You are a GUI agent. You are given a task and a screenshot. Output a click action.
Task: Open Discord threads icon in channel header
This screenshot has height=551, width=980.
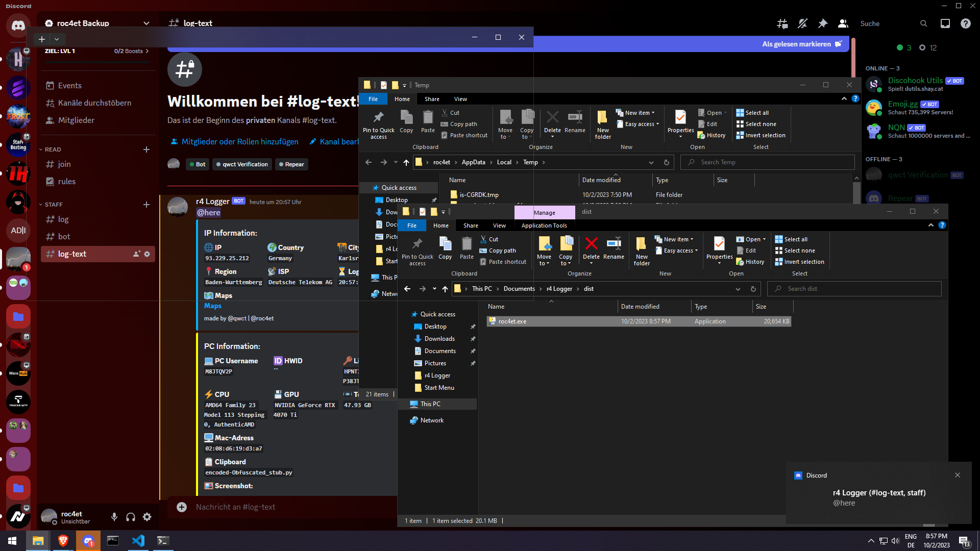click(x=782, y=23)
